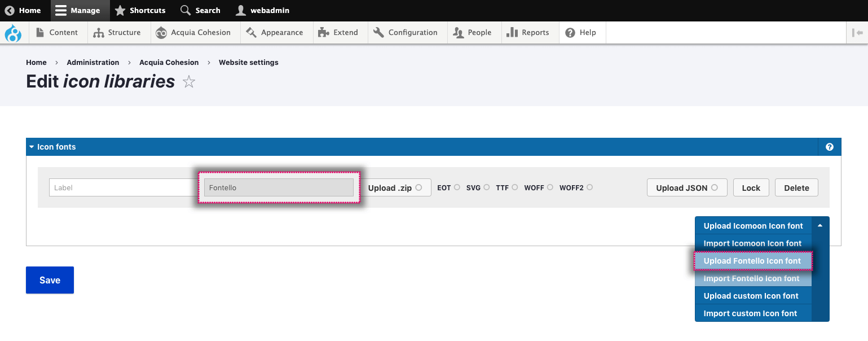Click the webadmin user icon
Image resolution: width=868 pixels, height=341 pixels.
click(x=241, y=10)
